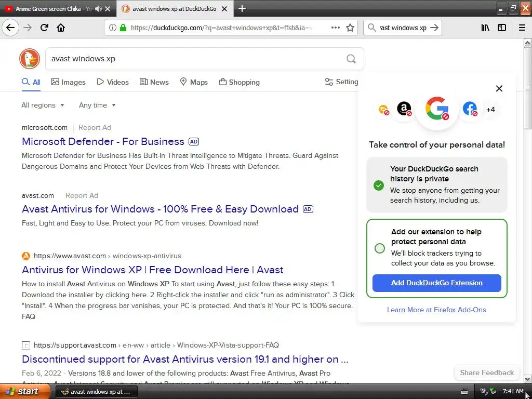
Task: Open the Firefox home page icon
Action: click(61, 28)
